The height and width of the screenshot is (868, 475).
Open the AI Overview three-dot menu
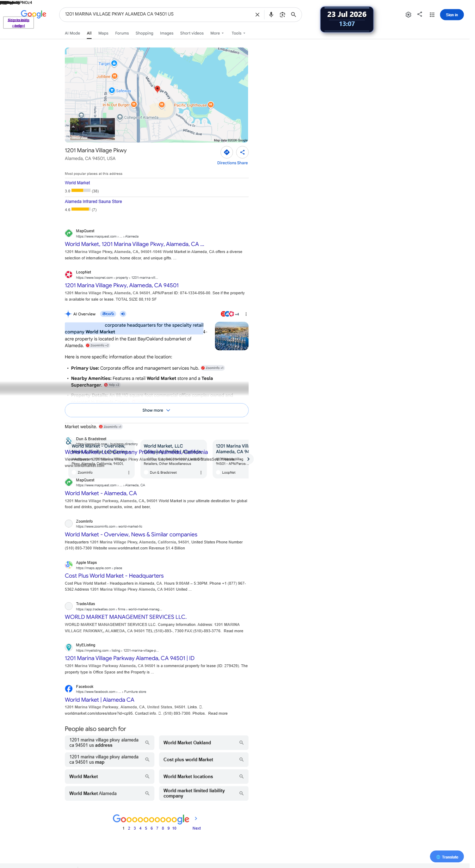[246, 314]
